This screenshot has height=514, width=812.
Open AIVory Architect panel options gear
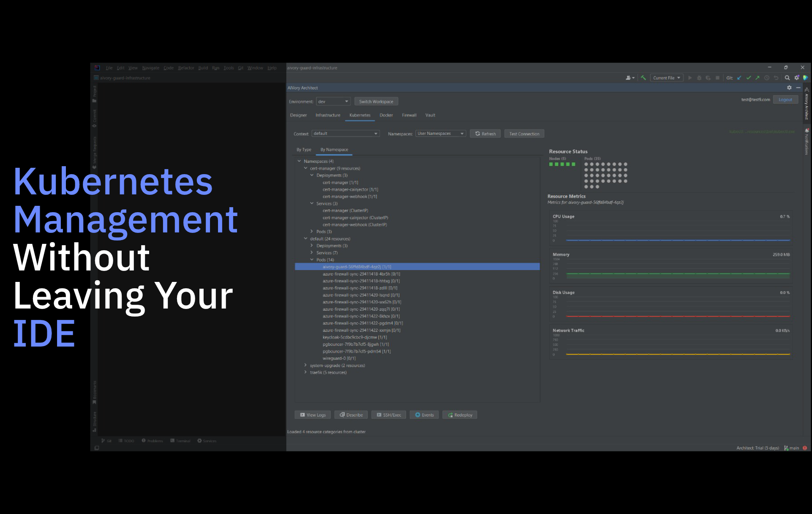(789, 87)
